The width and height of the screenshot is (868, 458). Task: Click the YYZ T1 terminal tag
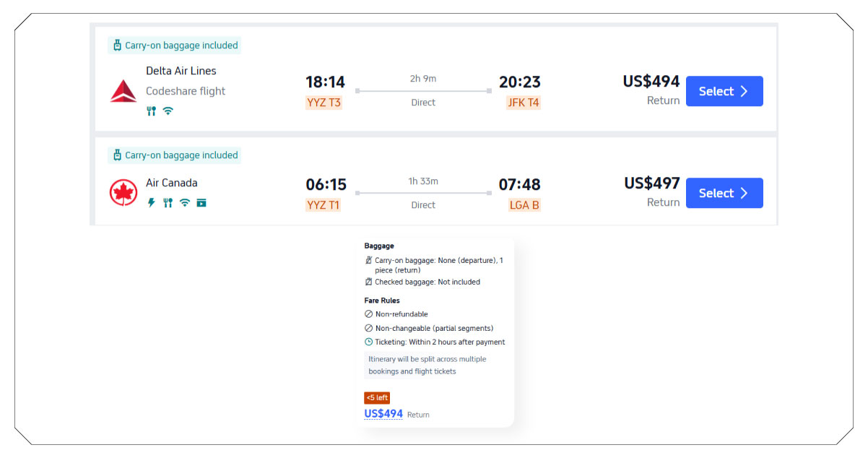[324, 204]
